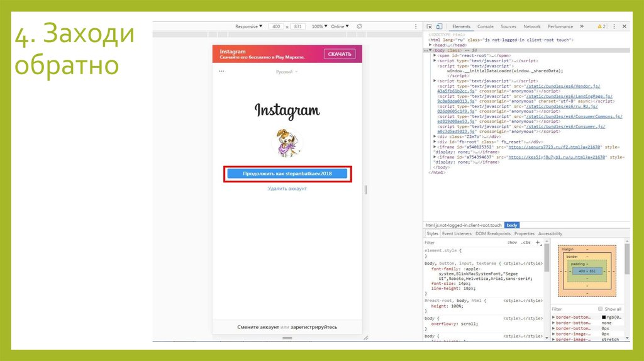644x361 pixels.
Task: Click the rotate screen icon
Action: coord(359,26)
